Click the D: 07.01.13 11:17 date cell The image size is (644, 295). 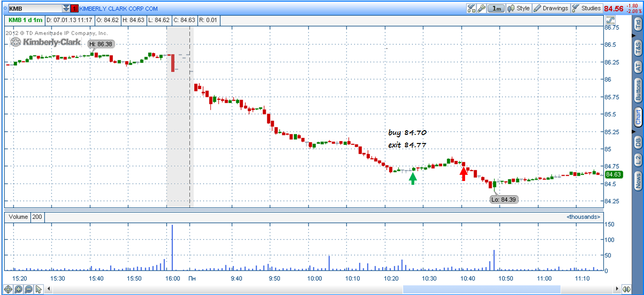pos(69,20)
